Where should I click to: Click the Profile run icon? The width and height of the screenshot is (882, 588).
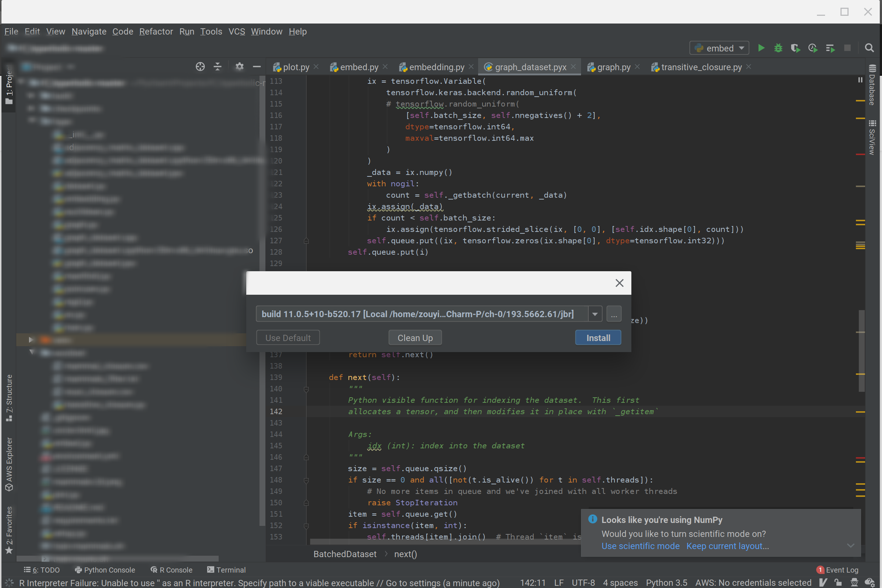click(813, 48)
